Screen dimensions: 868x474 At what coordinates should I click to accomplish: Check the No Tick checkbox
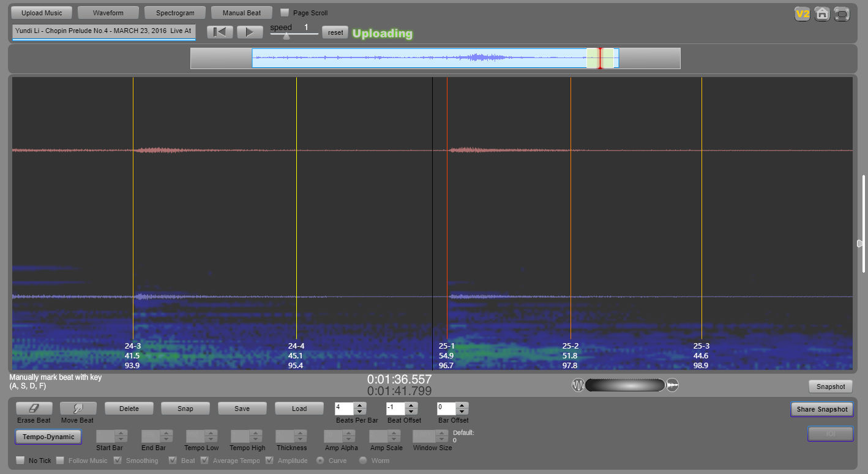20,461
